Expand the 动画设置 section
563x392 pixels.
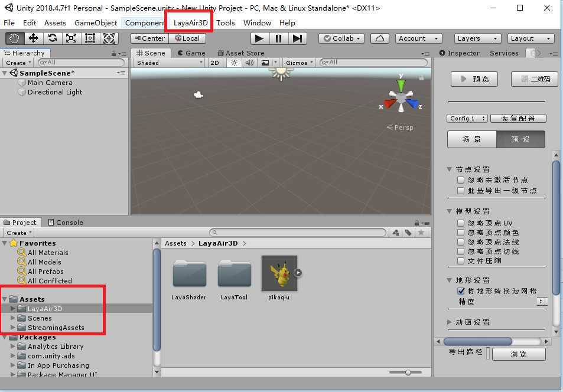click(x=449, y=322)
